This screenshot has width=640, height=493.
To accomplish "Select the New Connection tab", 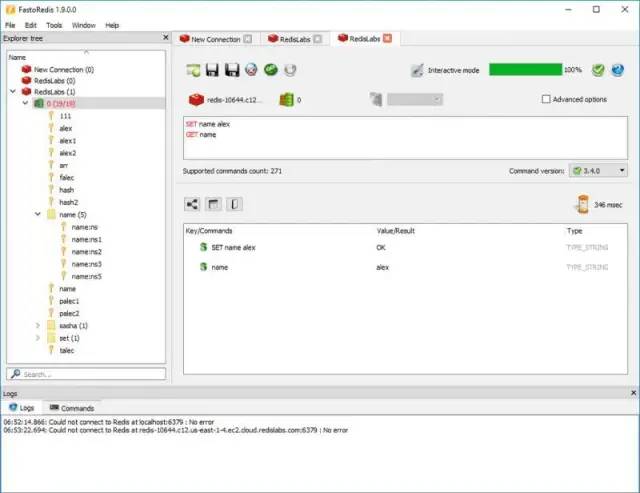I will (x=216, y=39).
